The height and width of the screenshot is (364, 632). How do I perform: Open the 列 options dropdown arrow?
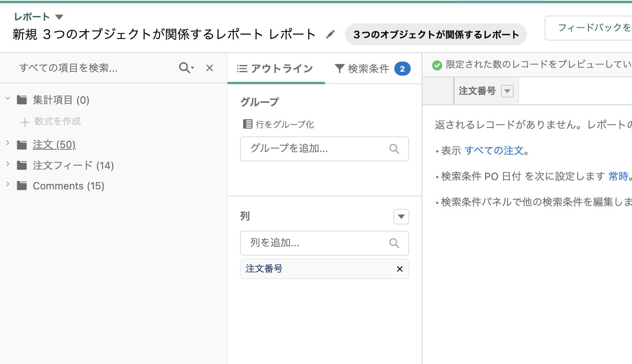[x=401, y=217]
